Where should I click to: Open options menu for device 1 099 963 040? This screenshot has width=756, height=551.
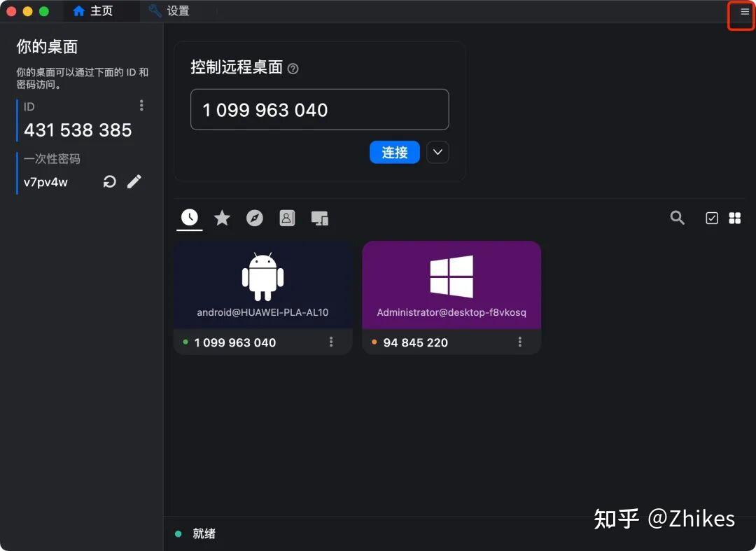point(331,342)
